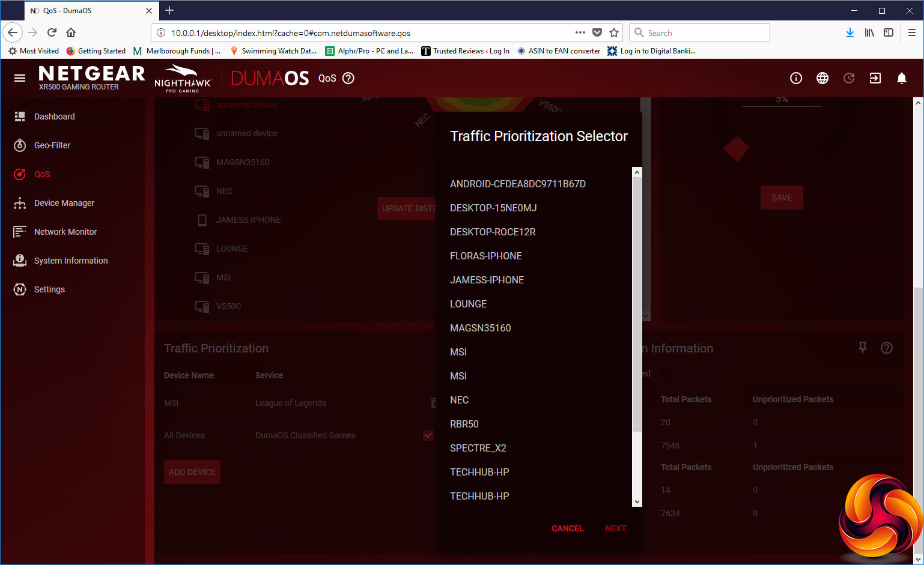Click the ADD DEVICE button
The width and height of the screenshot is (924, 565).
(192, 472)
